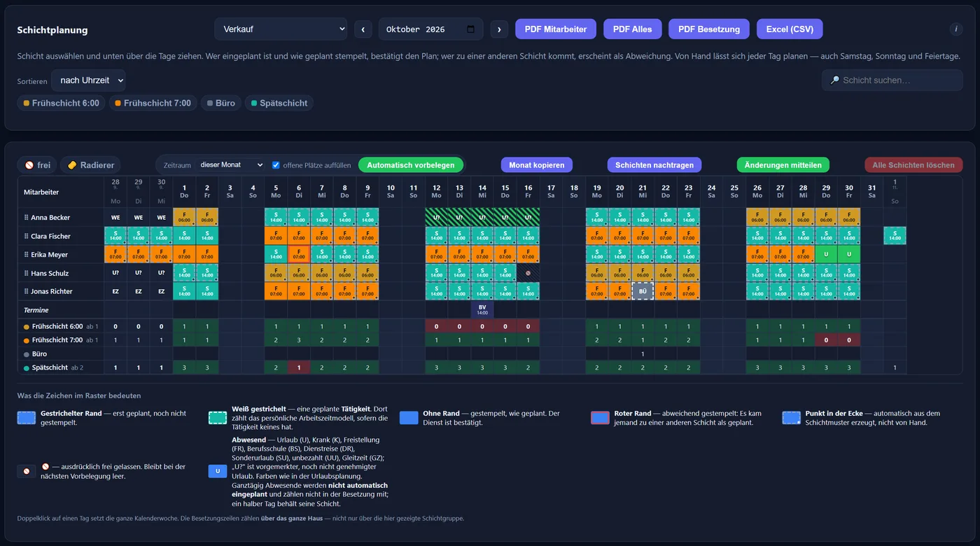Select Erika Meyer's U vacation cell on Thursday 29
This screenshot has height=546, width=980.
pyautogui.click(x=826, y=255)
